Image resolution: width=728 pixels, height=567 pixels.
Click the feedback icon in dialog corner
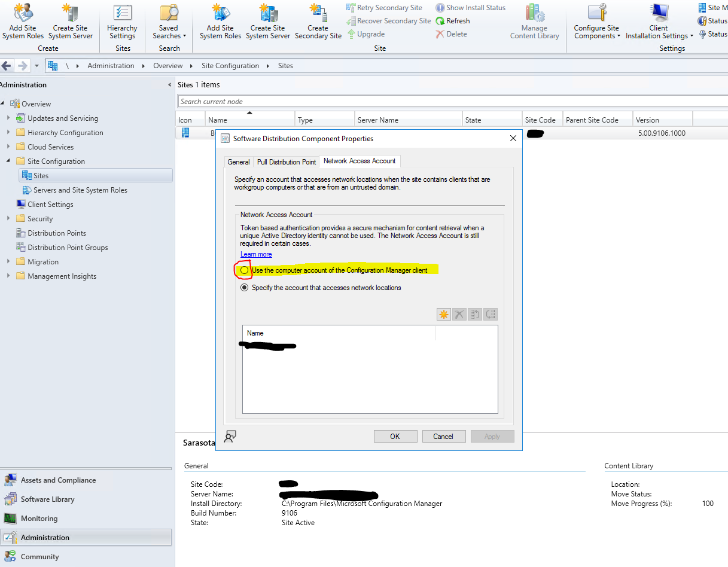230,436
